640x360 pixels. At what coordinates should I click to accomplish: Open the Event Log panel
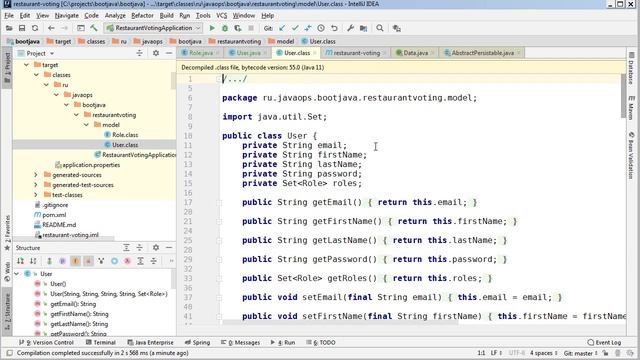click(x=604, y=342)
